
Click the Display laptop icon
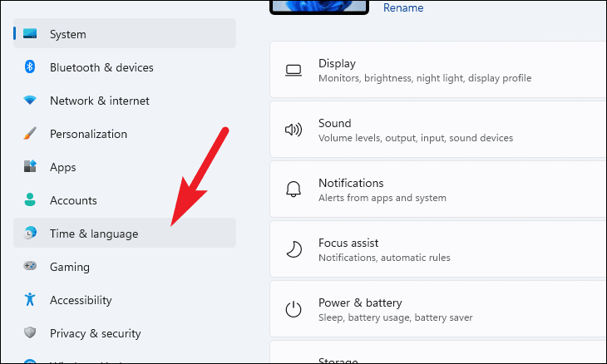294,71
